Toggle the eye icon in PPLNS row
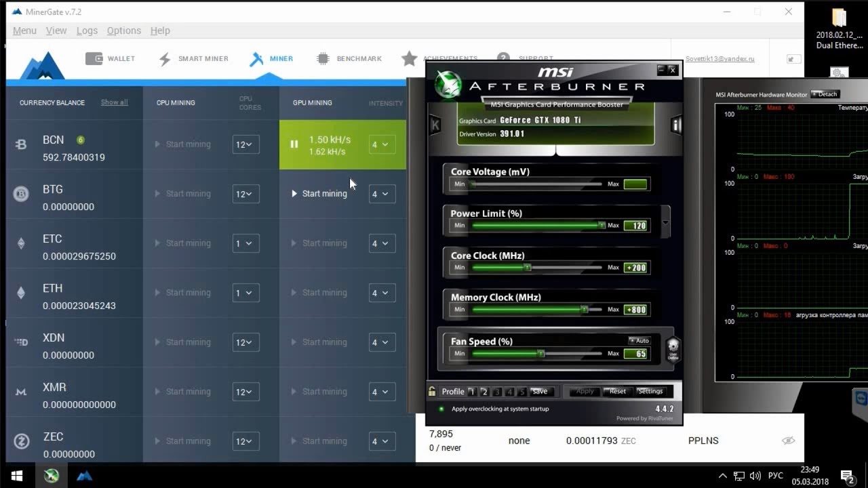 (x=788, y=441)
